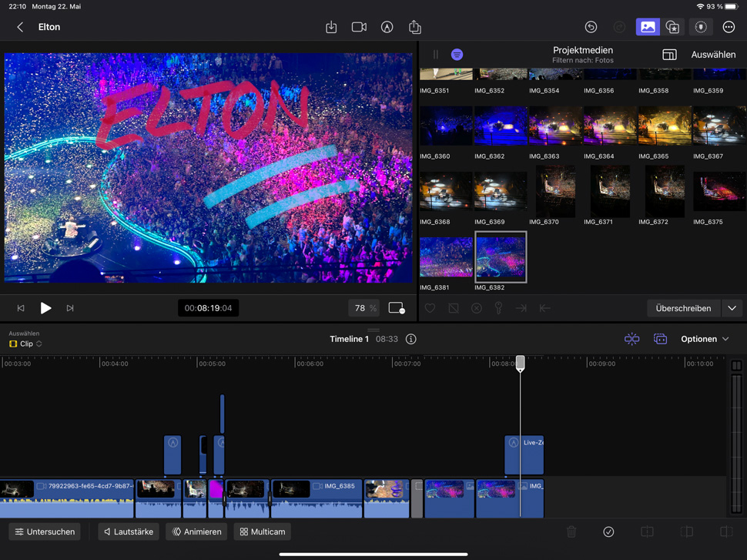Open the 78 % zoom menu
747x560 pixels.
pos(365,308)
